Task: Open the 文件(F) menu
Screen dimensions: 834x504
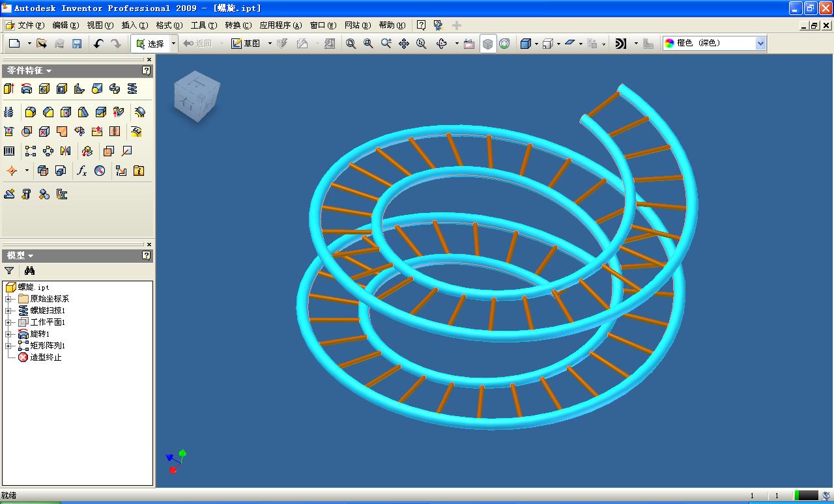Action: (31, 25)
